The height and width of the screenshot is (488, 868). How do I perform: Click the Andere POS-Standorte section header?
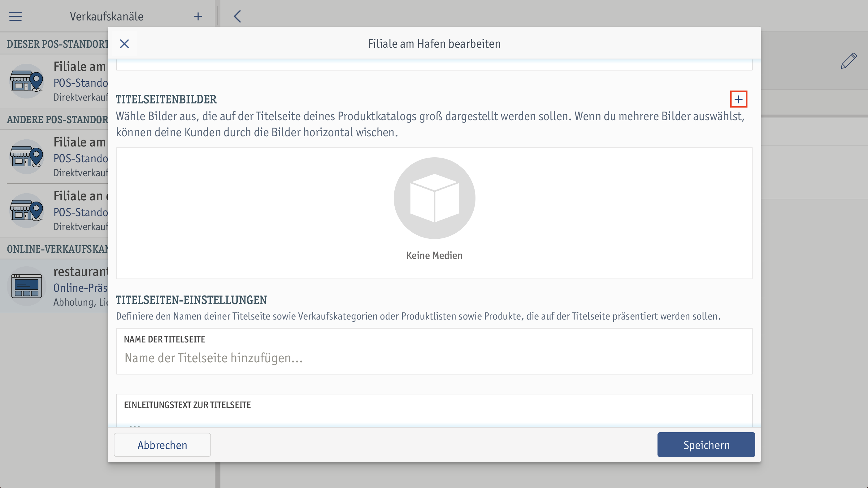coord(57,120)
